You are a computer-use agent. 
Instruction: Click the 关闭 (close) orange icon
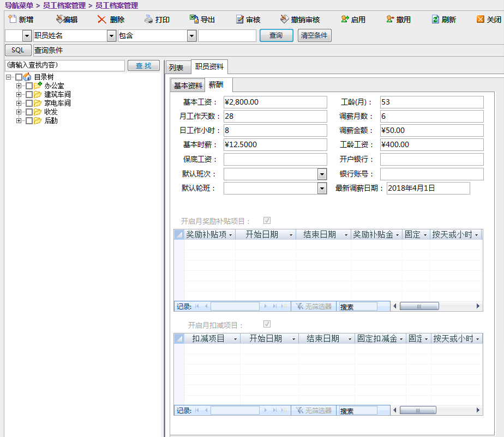pos(480,19)
